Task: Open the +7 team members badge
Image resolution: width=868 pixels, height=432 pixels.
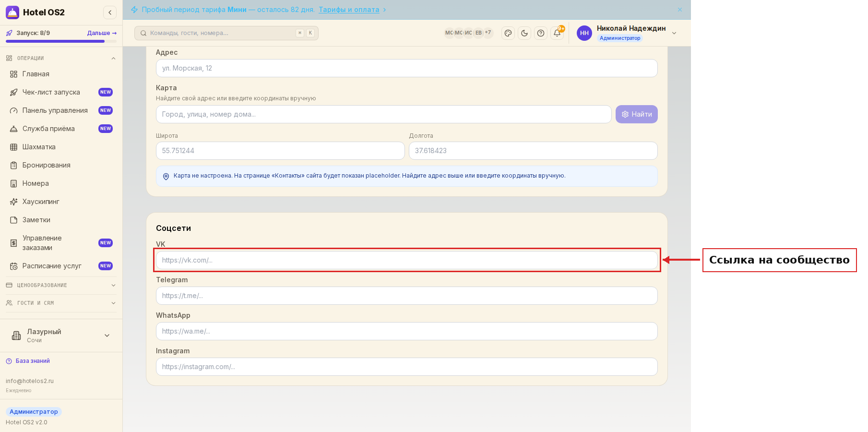Action: 488,33
